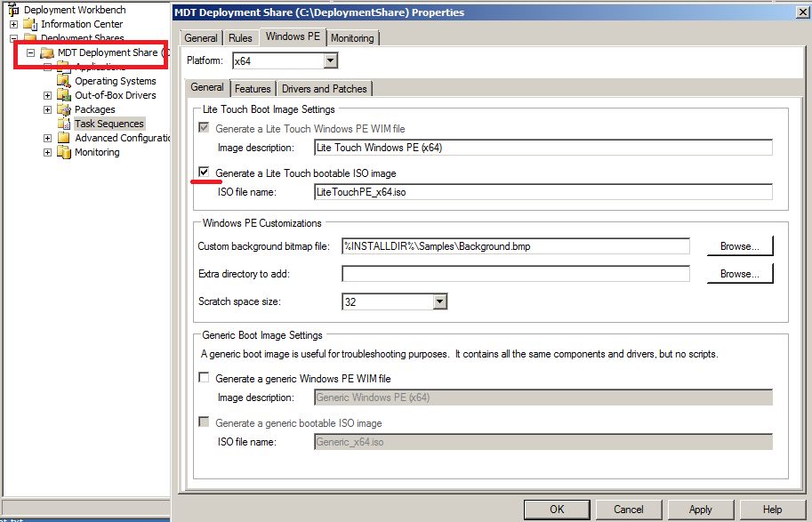Collapse the MDT Deployment Share node
Image resolution: width=812 pixels, height=522 pixels.
[30, 52]
